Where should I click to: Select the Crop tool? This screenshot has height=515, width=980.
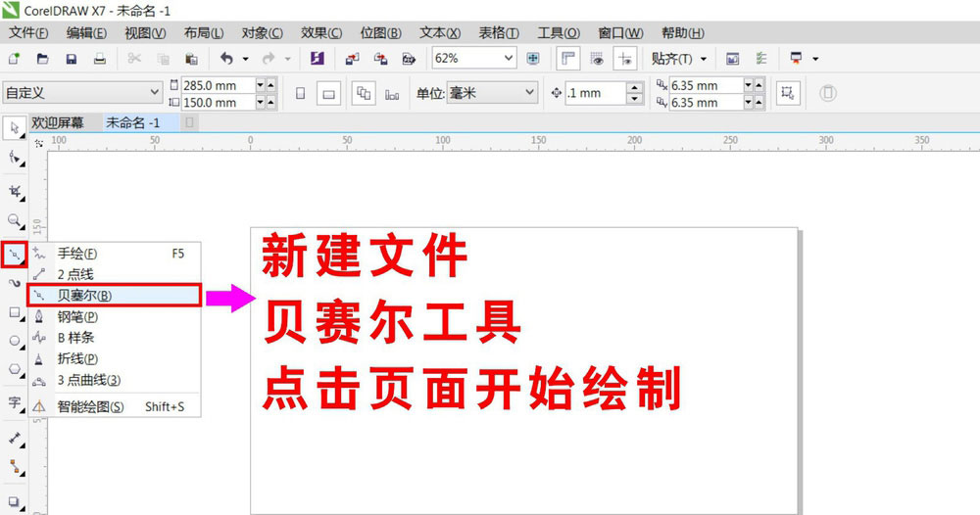[15, 192]
